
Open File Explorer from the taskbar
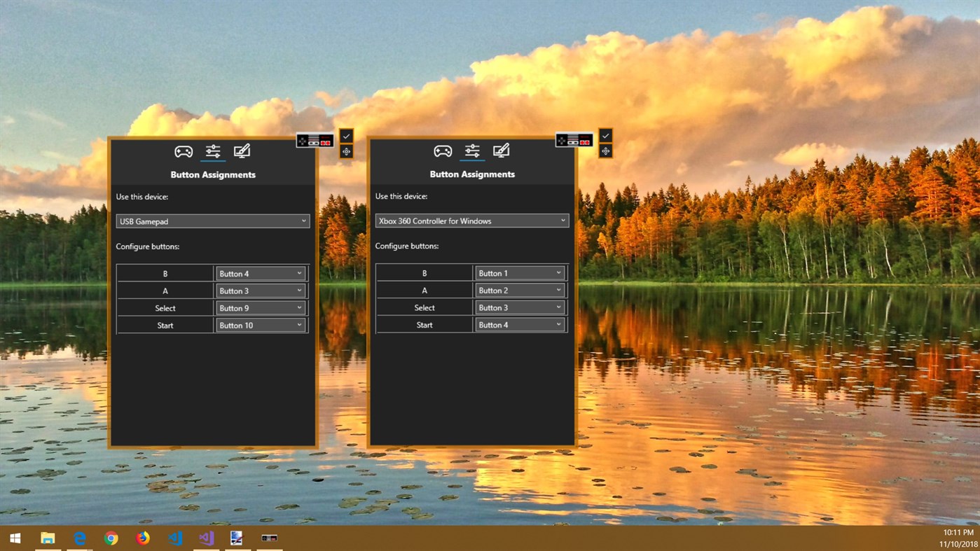(x=48, y=538)
